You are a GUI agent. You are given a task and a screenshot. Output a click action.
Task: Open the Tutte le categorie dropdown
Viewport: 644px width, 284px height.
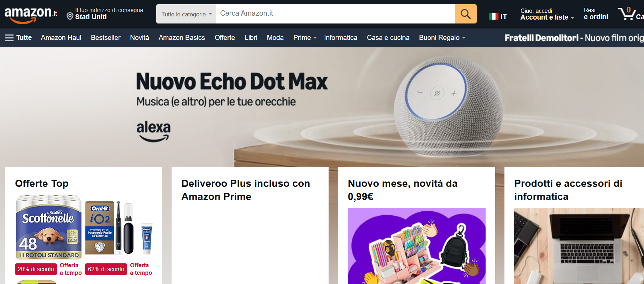pyautogui.click(x=186, y=14)
